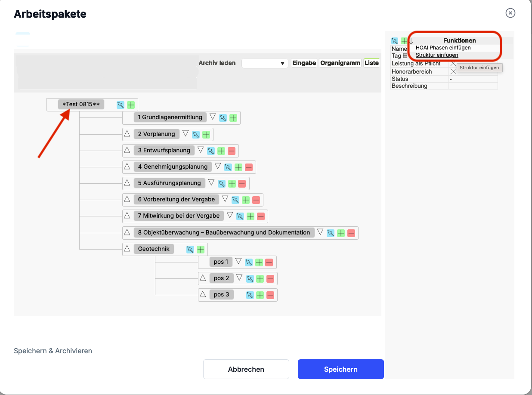Click red minus icon on pos 2
The image size is (532, 395).
click(x=270, y=279)
